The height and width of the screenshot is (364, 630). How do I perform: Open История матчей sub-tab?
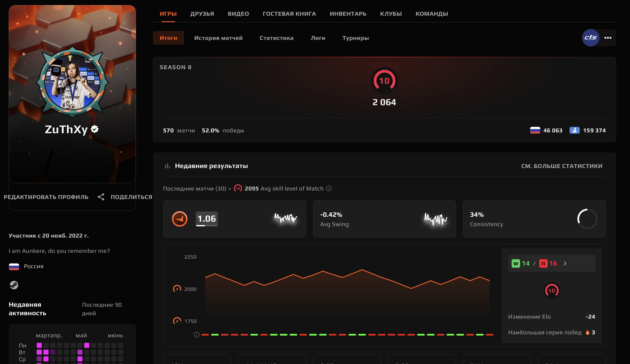(218, 38)
